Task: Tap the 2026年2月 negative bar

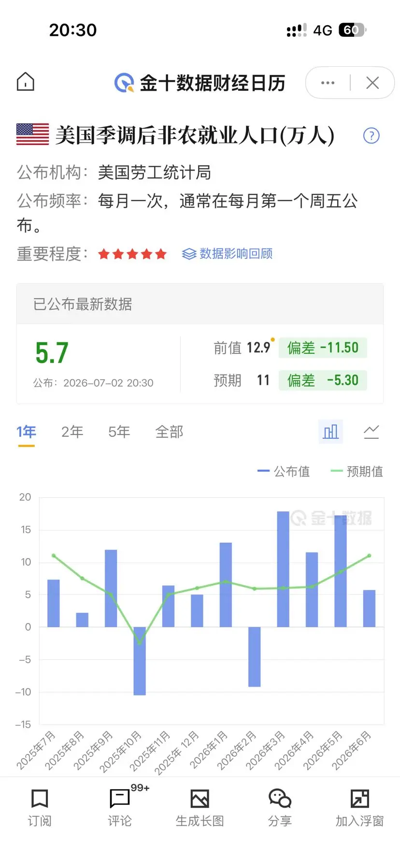Action: (255, 657)
